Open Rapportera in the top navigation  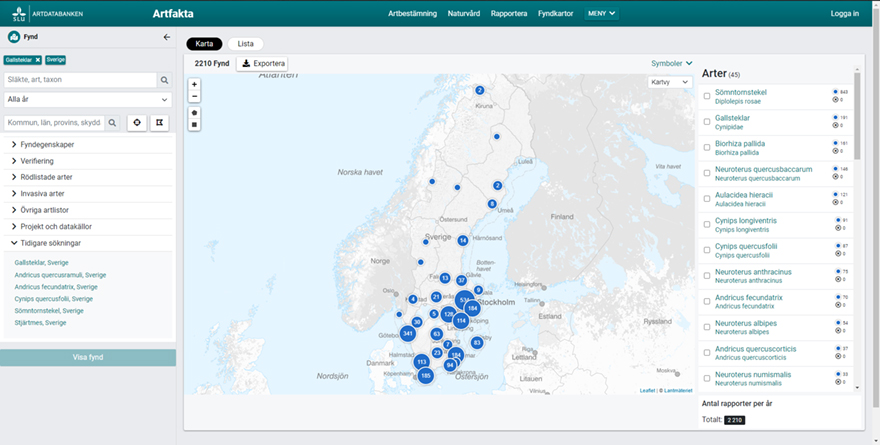click(x=508, y=13)
